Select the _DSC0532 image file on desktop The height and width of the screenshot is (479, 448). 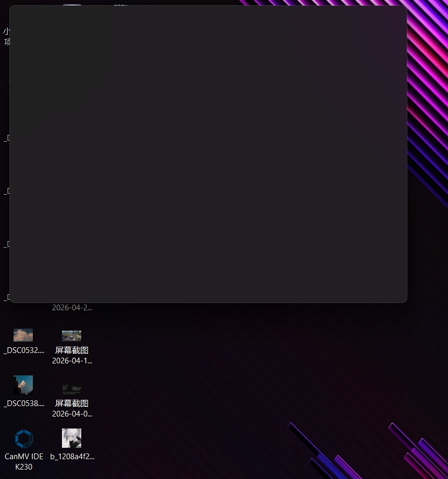pos(23,342)
